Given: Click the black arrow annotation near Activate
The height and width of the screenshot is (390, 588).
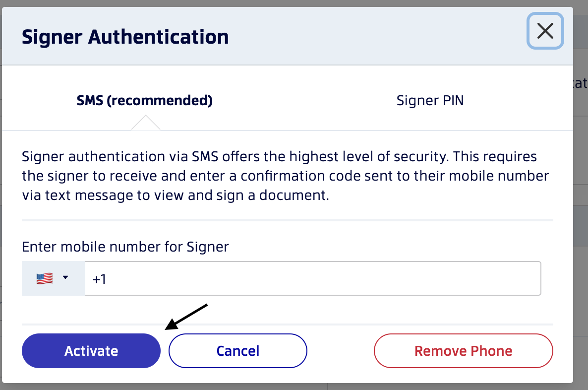Looking at the screenshot, I should coord(186,317).
